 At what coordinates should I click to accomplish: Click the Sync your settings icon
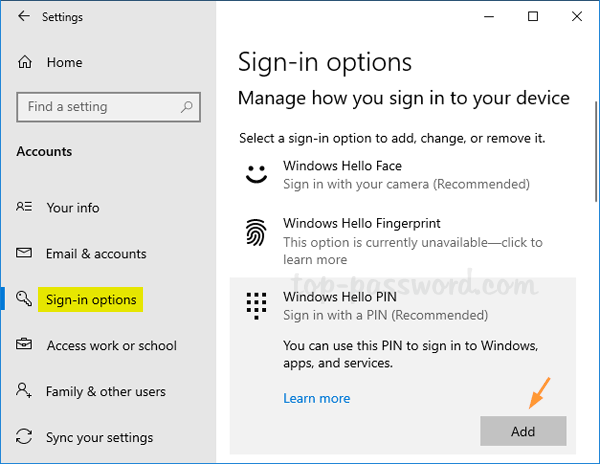(x=25, y=438)
